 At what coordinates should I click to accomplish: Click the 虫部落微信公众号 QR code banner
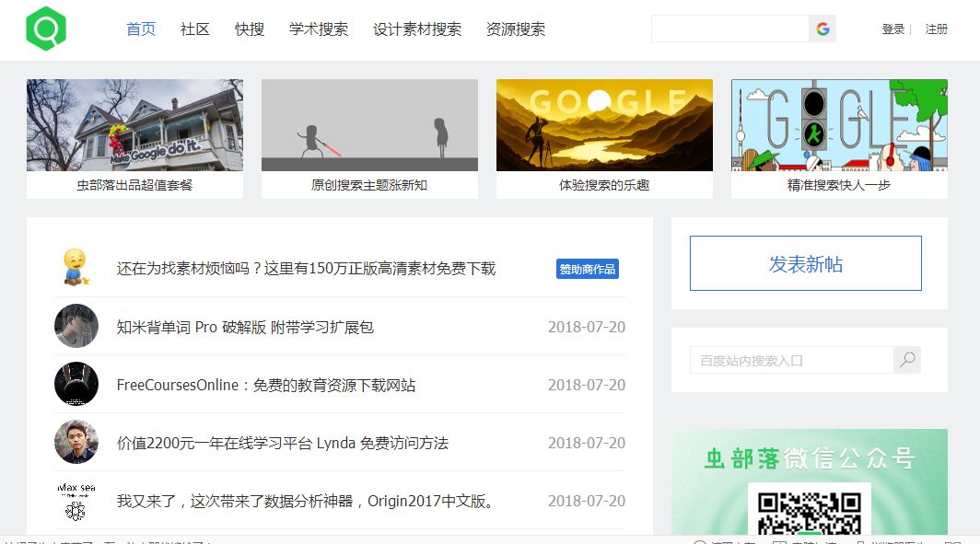pyautogui.click(x=810, y=481)
